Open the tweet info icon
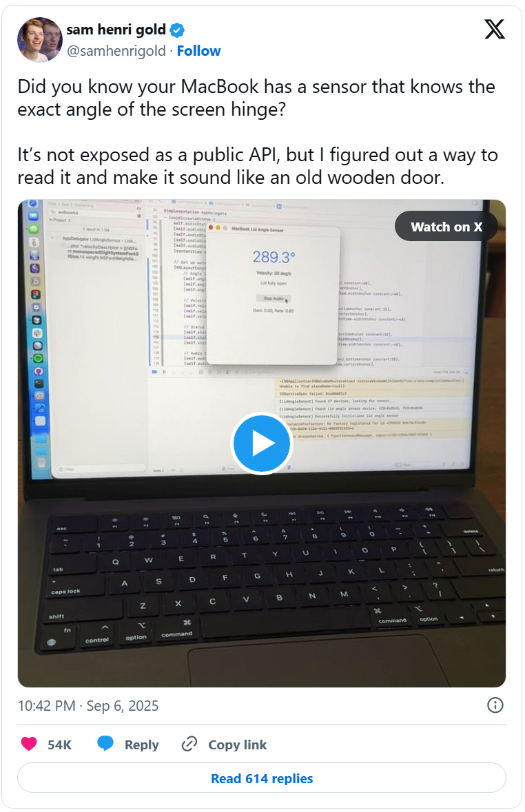The image size is (525, 812). pos(495,705)
